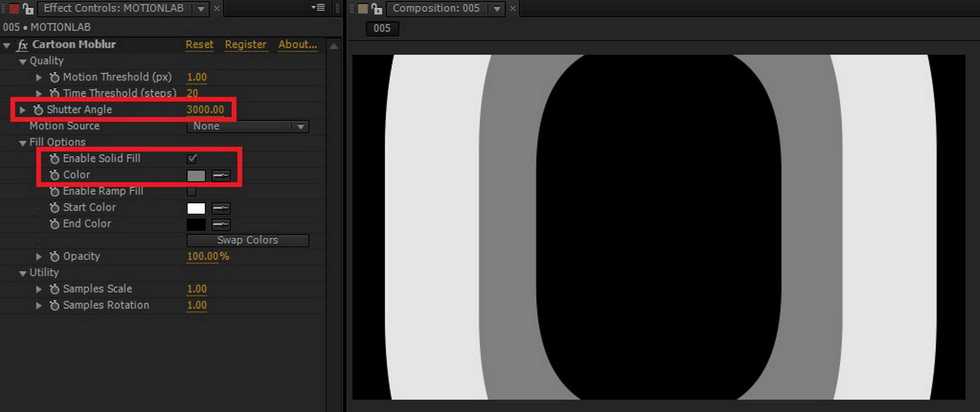Click the lock icon on the Composition panel
This screenshot has height=412, width=980.
coord(376,8)
